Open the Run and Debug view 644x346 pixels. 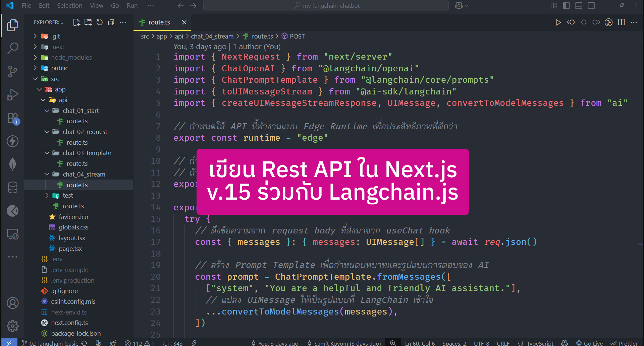pyautogui.click(x=13, y=95)
